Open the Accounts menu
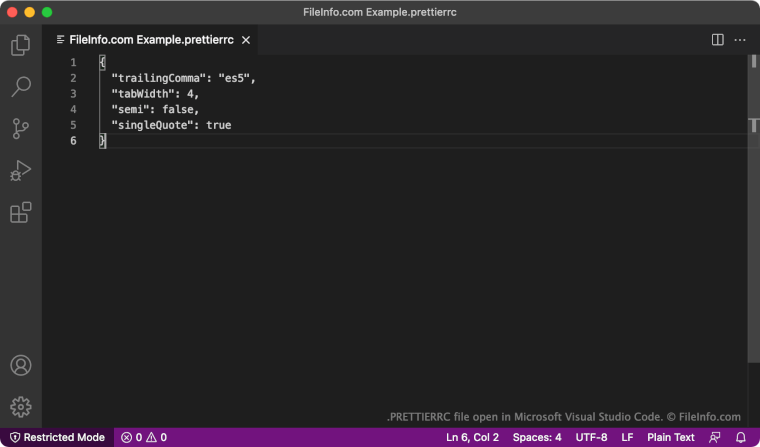The width and height of the screenshot is (760, 447). point(21,365)
